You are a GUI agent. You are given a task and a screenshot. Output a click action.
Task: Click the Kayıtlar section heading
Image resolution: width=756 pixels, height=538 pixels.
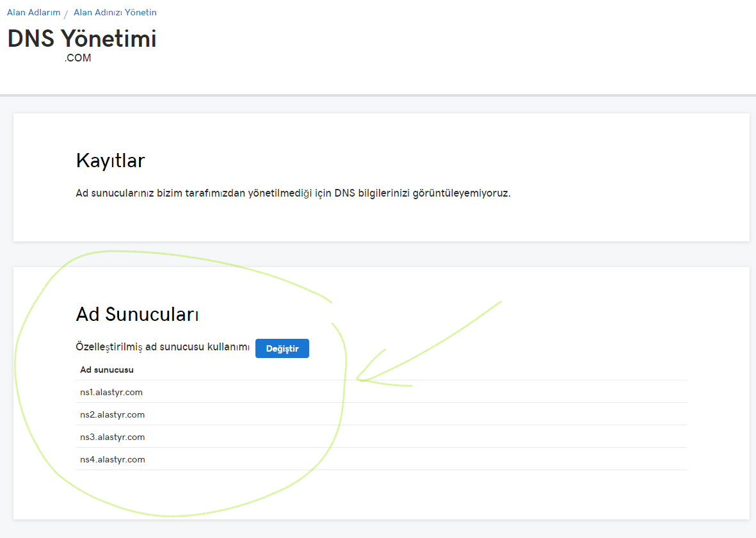coord(110,161)
